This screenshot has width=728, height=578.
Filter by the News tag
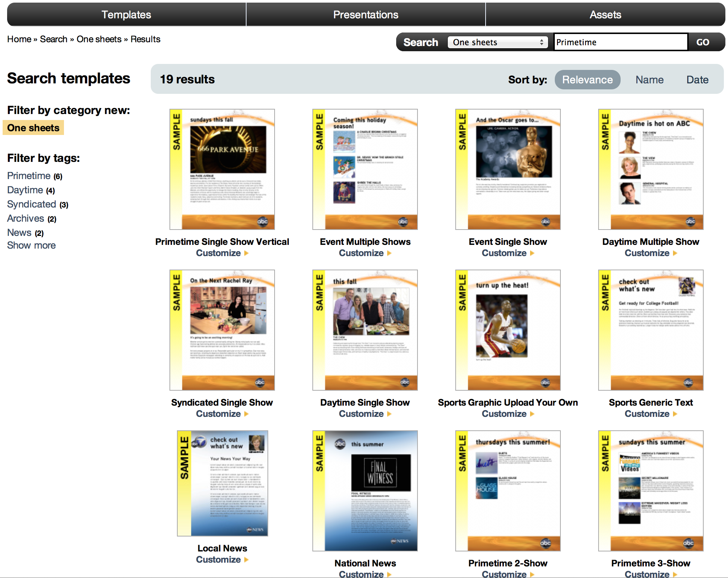[19, 233]
